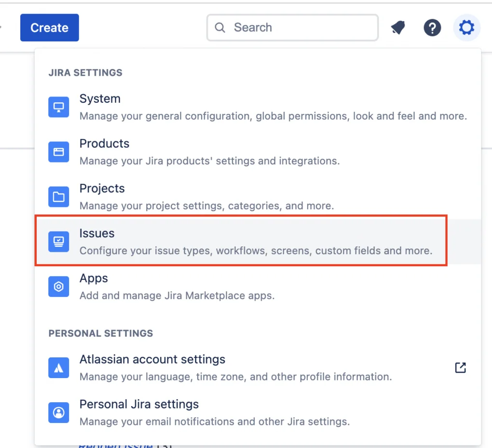Click the System monitor icon
This screenshot has width=492, height=448.
59,107
